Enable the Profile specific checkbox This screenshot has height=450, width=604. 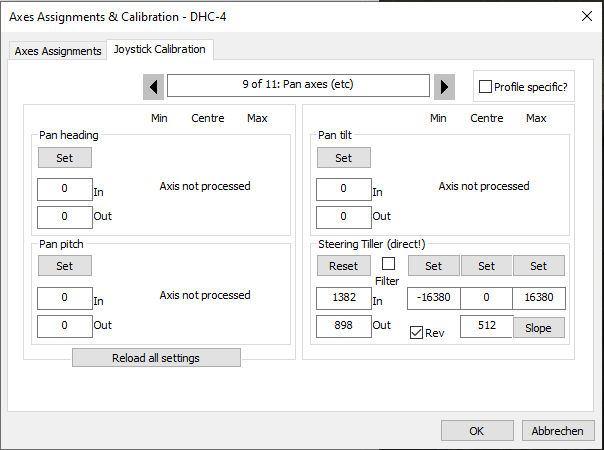[486, 87]
